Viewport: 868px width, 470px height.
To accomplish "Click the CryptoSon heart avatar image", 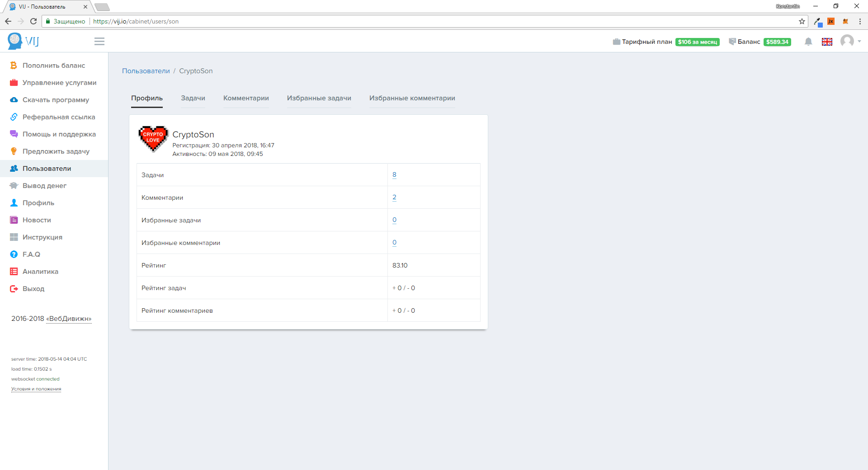I will click(153, 139).
